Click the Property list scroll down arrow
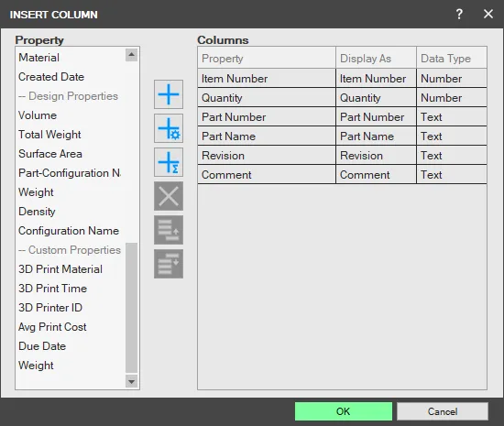 click(131, 382)
